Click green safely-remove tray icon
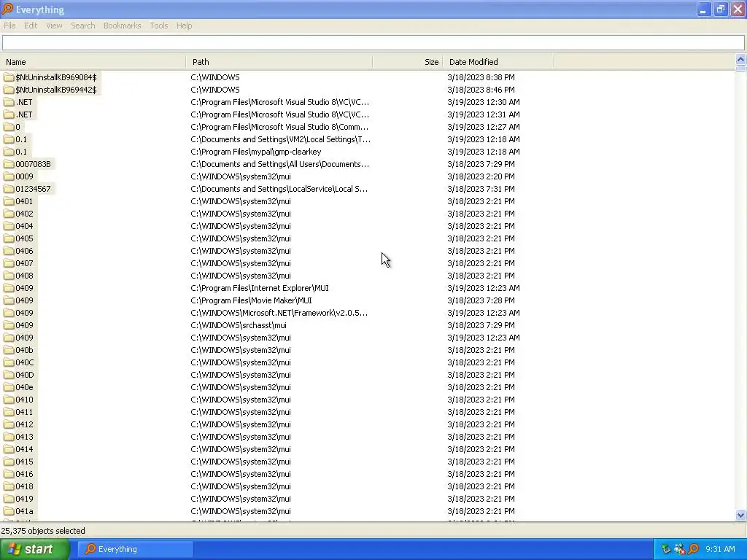 (x=666, y=549)
